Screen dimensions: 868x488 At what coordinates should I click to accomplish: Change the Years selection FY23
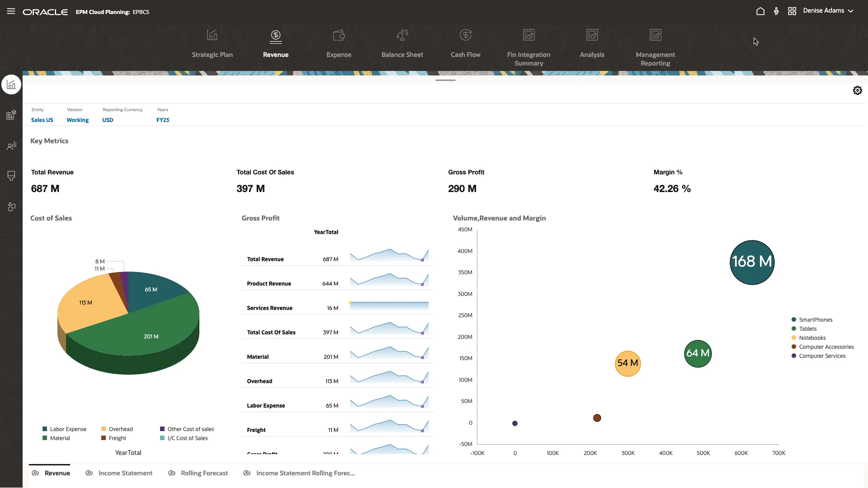click(162, 120)
